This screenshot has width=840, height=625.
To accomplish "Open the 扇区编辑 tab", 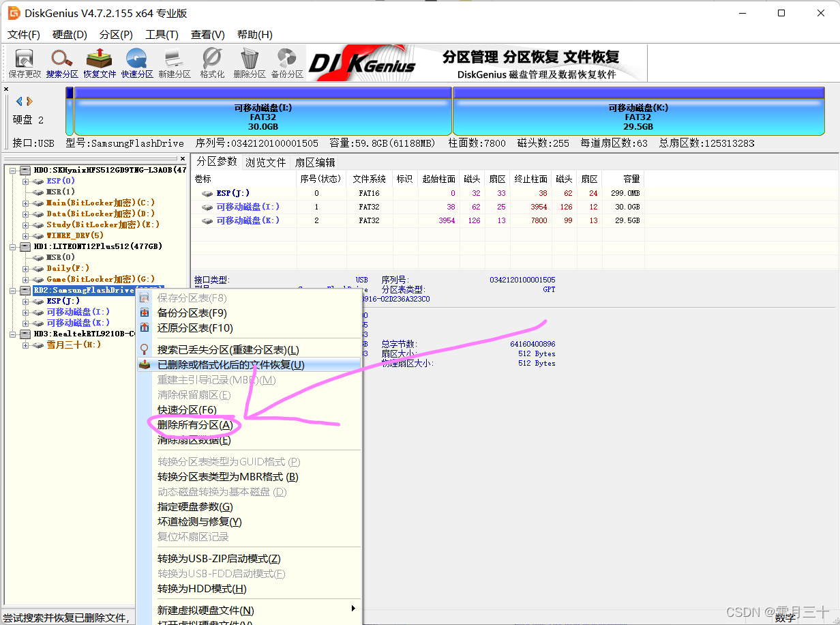I will click(314, 162).
